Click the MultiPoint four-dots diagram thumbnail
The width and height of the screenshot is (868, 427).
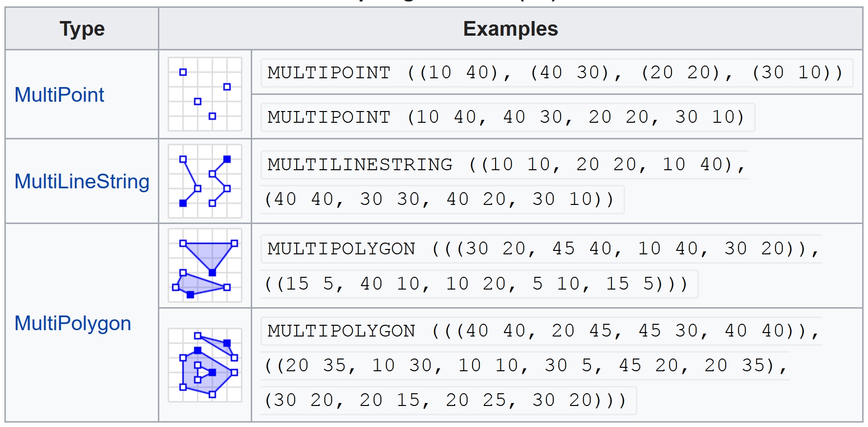point(205,94)
